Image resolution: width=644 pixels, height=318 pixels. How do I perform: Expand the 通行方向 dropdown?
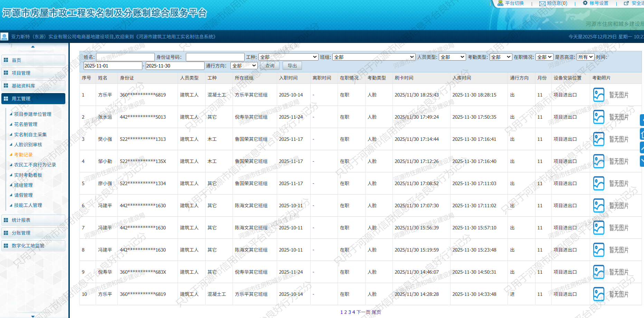244,66
